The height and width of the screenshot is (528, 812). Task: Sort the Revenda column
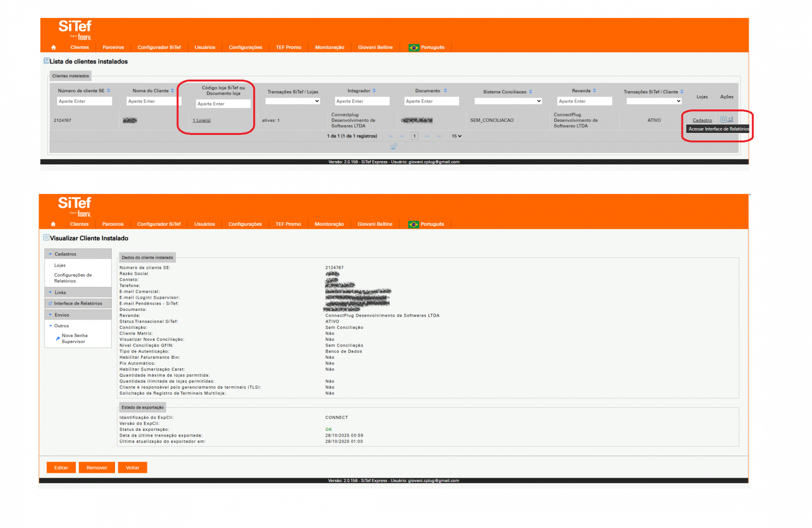pos(594,91)
